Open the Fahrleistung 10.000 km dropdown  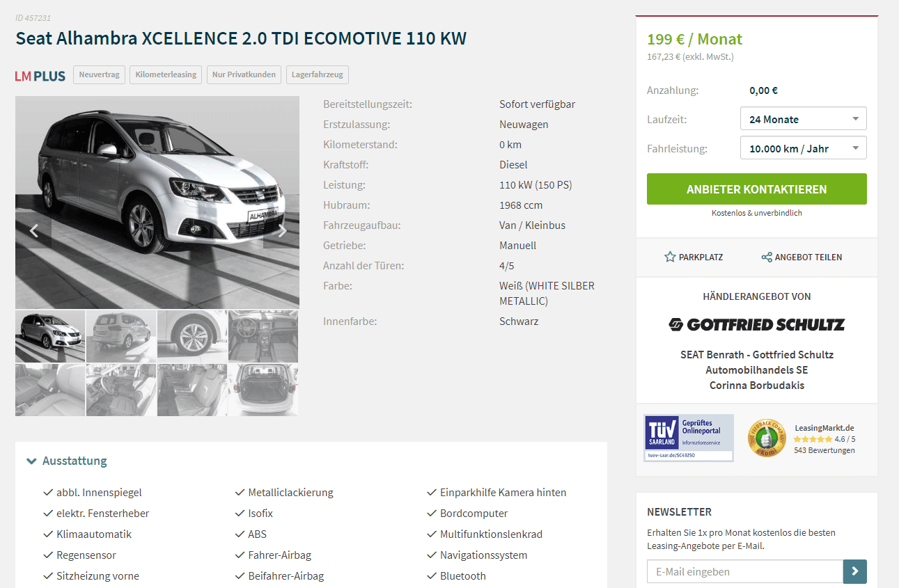[804, 148]
